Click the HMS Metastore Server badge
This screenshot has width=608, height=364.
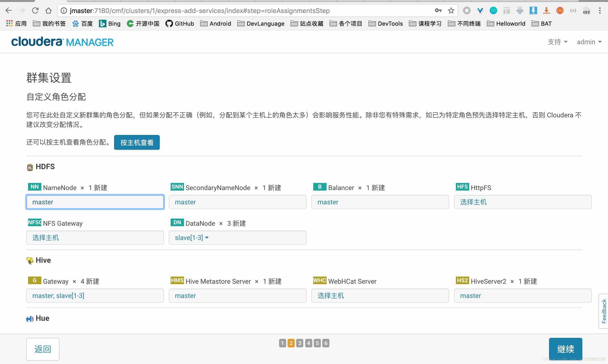coord(177,280)
